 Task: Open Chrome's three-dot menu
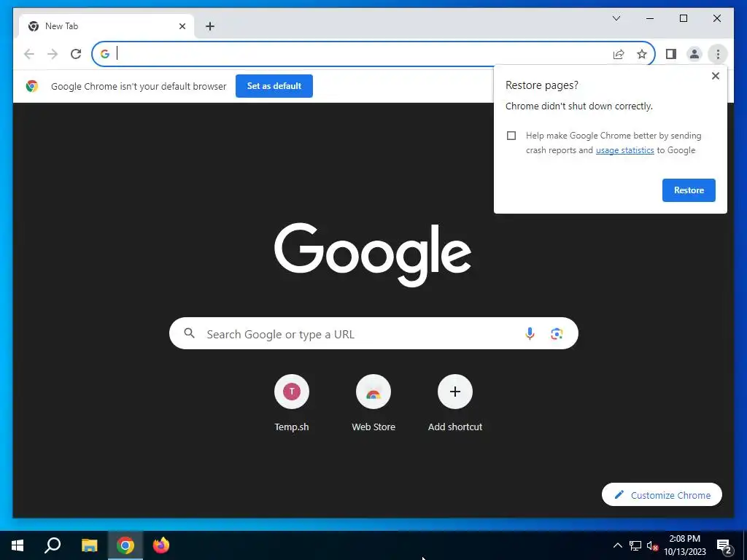[x=718, y=54]
